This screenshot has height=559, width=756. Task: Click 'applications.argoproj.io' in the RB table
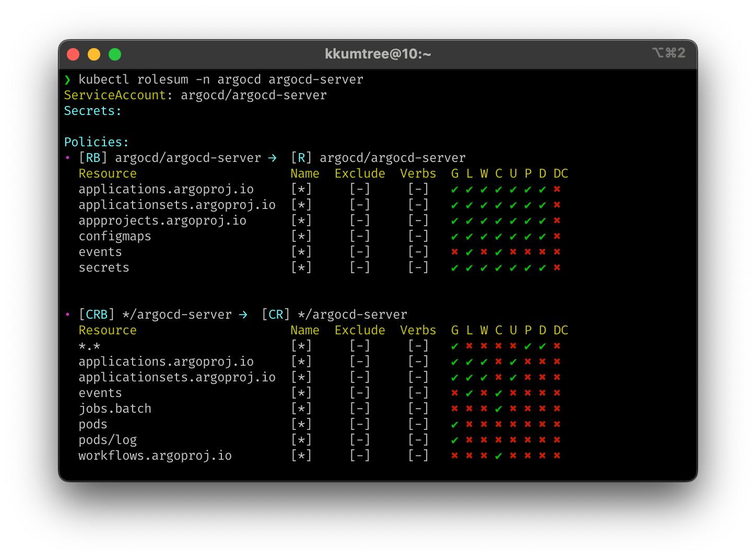pos(166,189)
